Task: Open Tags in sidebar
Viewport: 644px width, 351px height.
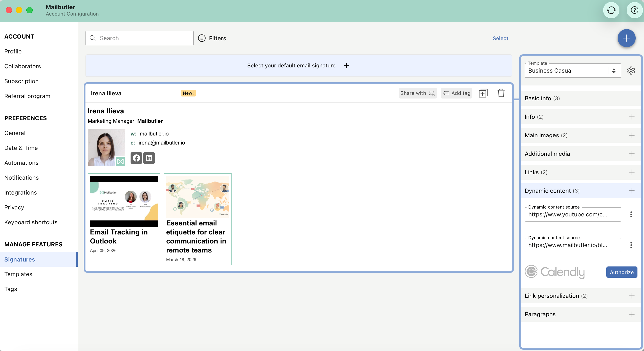Action: coord(11,289)
